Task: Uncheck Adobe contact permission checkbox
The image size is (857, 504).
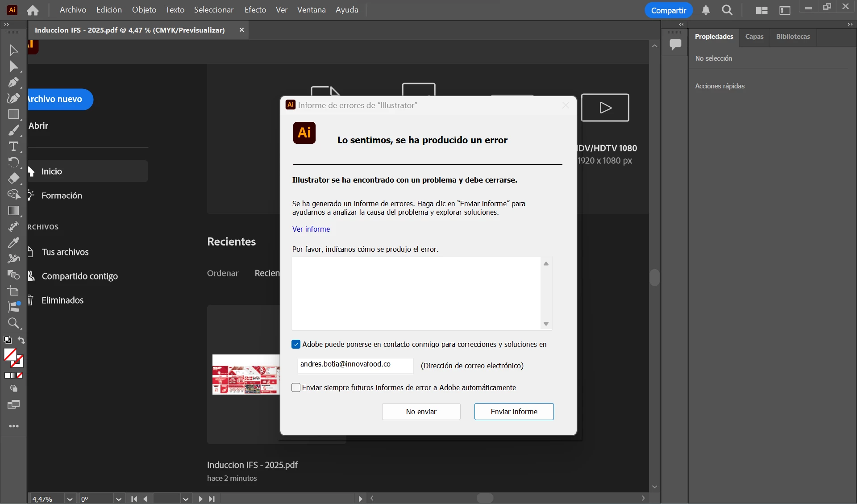Action: (x=296, y=344)
